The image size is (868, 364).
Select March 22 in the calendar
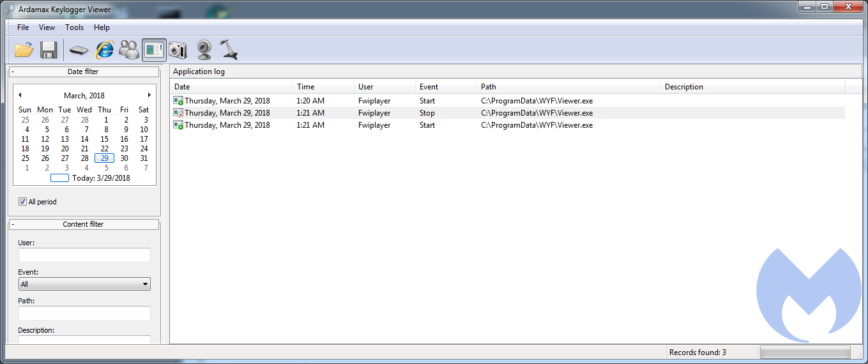coord(104,149)
